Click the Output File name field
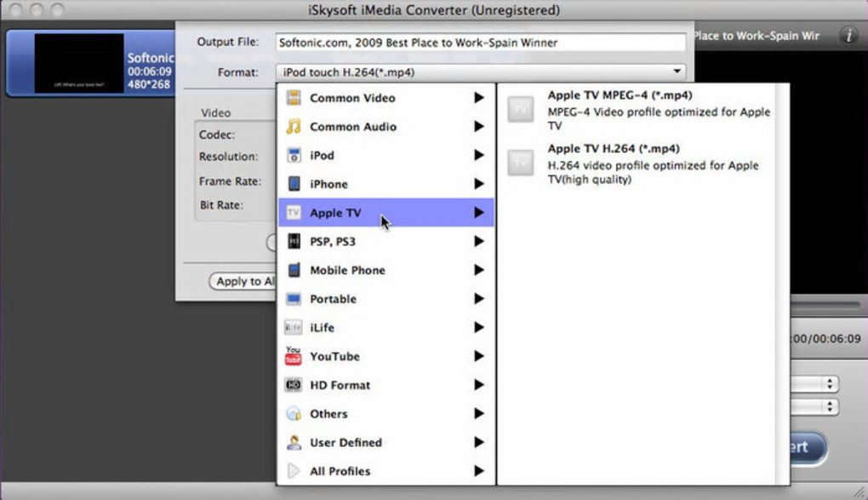Viewport: 868px width, 500px height. (481, 43)
